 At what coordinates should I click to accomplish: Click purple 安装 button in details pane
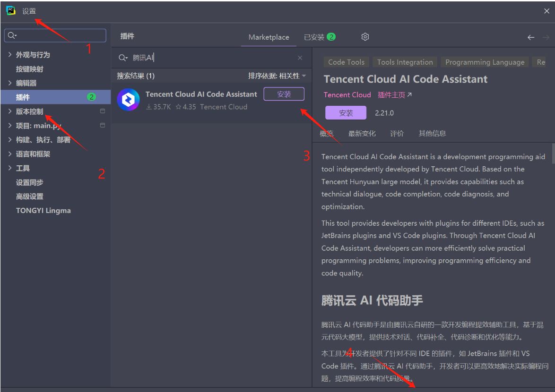pos(346,113)
